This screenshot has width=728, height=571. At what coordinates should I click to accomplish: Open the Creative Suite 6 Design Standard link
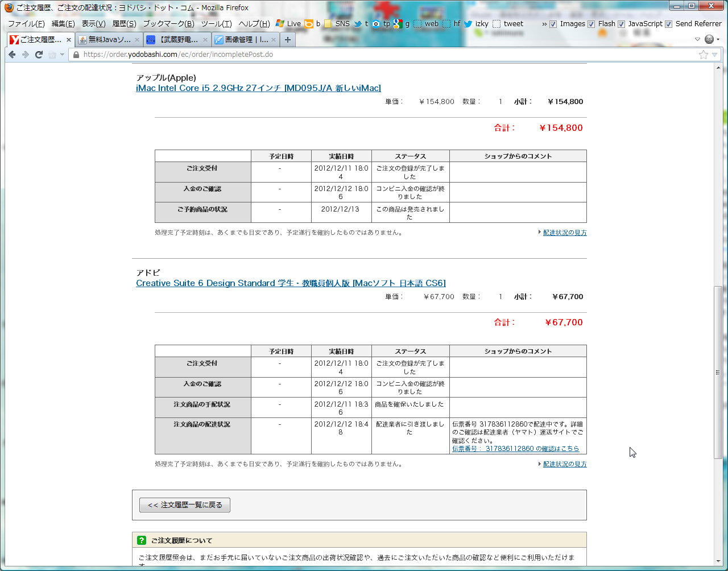[x=291, y=283]
